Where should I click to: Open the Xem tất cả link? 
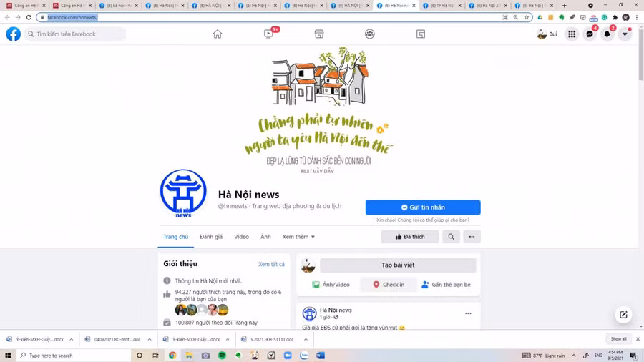271,264
